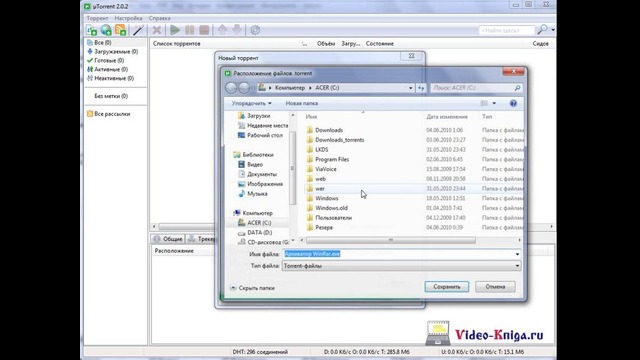Click Stop torrent square icon
This screenshot has width=640, height=360.
click(204, 30)
